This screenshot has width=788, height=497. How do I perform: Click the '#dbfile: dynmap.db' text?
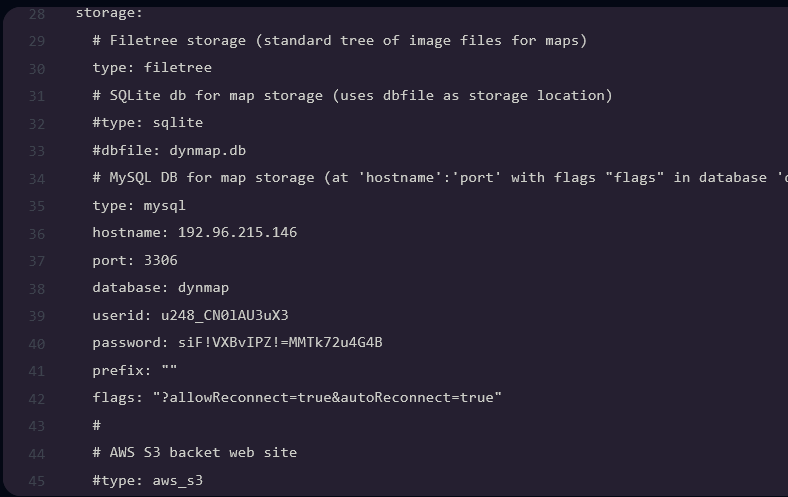pyautogui.click(x=169, y=151)
